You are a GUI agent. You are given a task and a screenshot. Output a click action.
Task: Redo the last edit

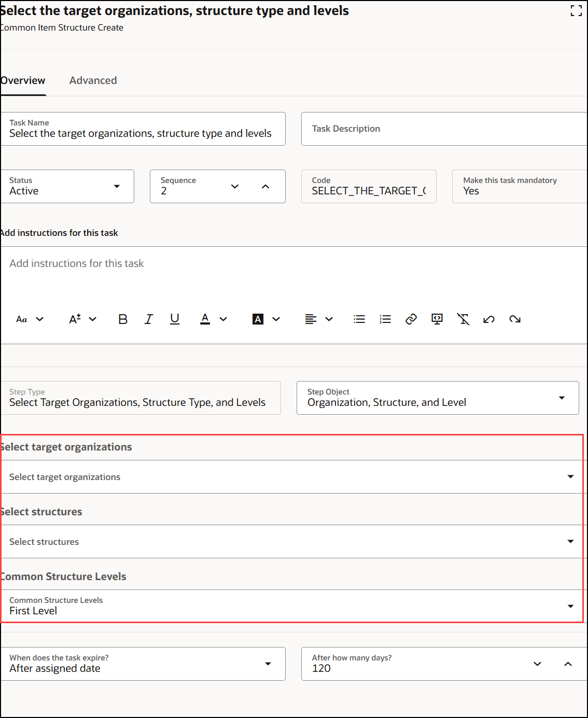[515, 319]
